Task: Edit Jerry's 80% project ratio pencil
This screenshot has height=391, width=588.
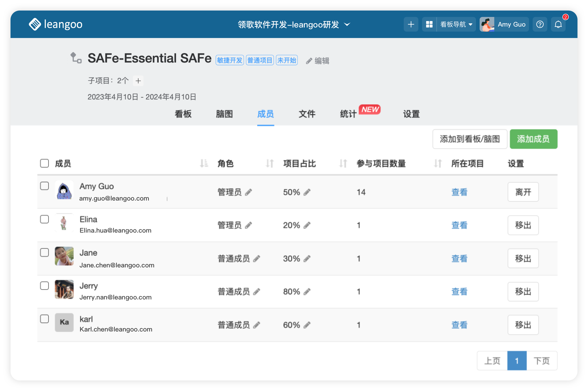Action: (307, 291)
